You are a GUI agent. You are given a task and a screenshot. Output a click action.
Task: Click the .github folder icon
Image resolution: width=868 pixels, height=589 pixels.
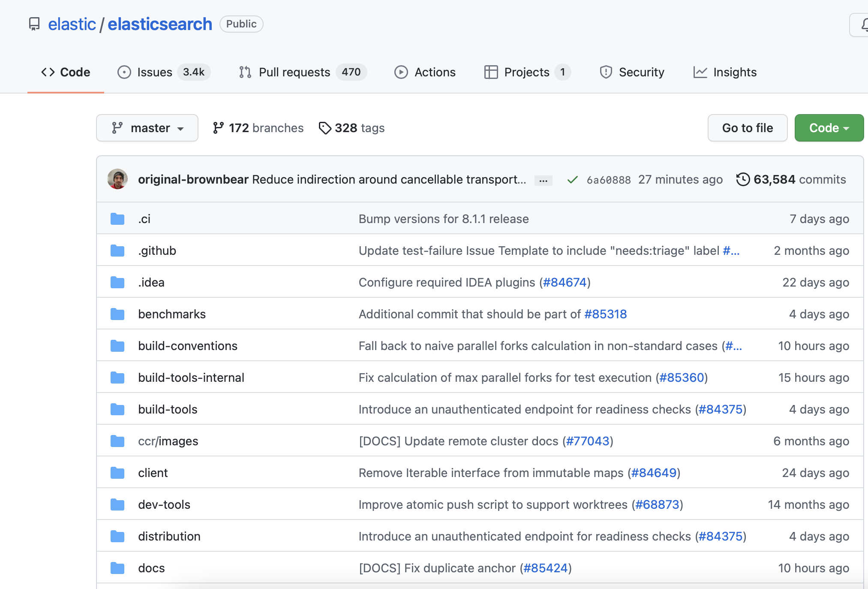tap(117, 251)
